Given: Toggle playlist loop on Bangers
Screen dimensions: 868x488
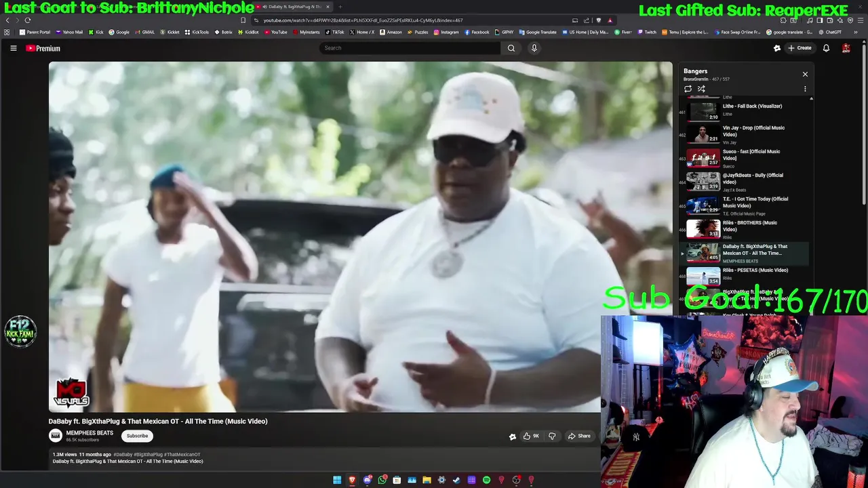Looking at the screenshot, I should click(688, 89).
